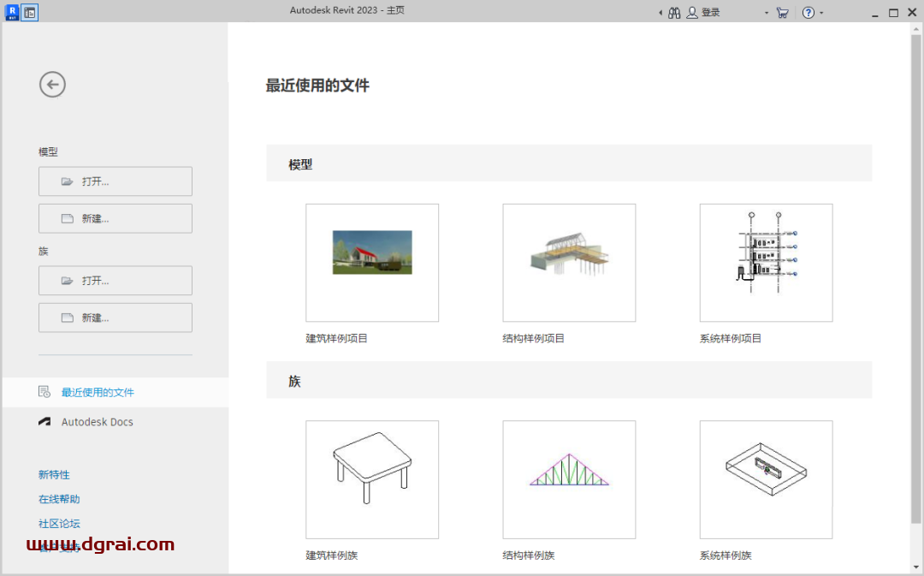Image resolution: width=924 pixels, height=576 pixels.
Task: Open the 系统样例项目 systems thumbnail
Action: 766,263
